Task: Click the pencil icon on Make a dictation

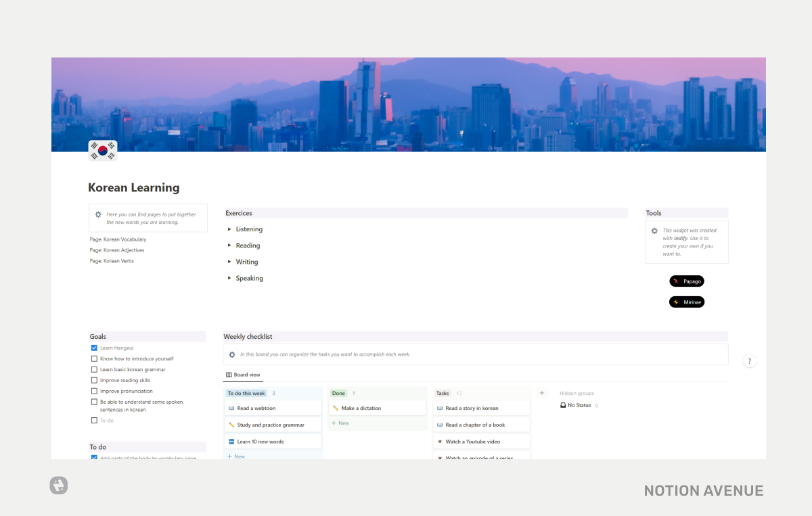Action: point(336,407)
